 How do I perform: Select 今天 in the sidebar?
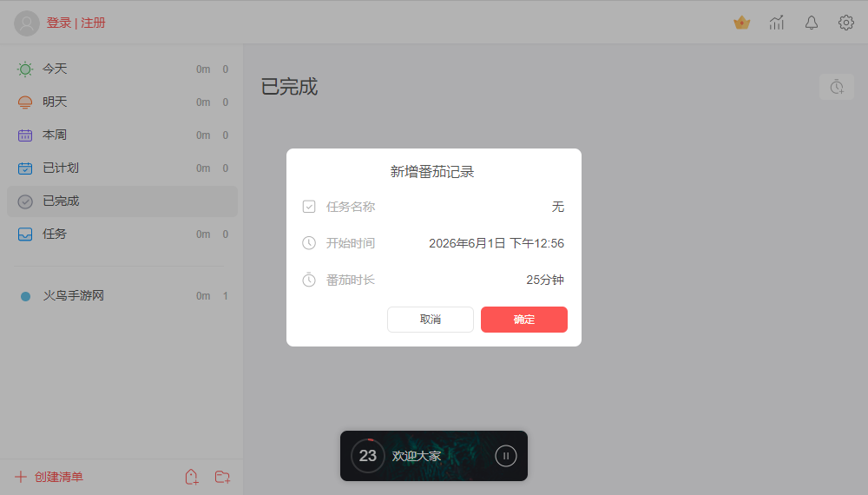point(122,69)
